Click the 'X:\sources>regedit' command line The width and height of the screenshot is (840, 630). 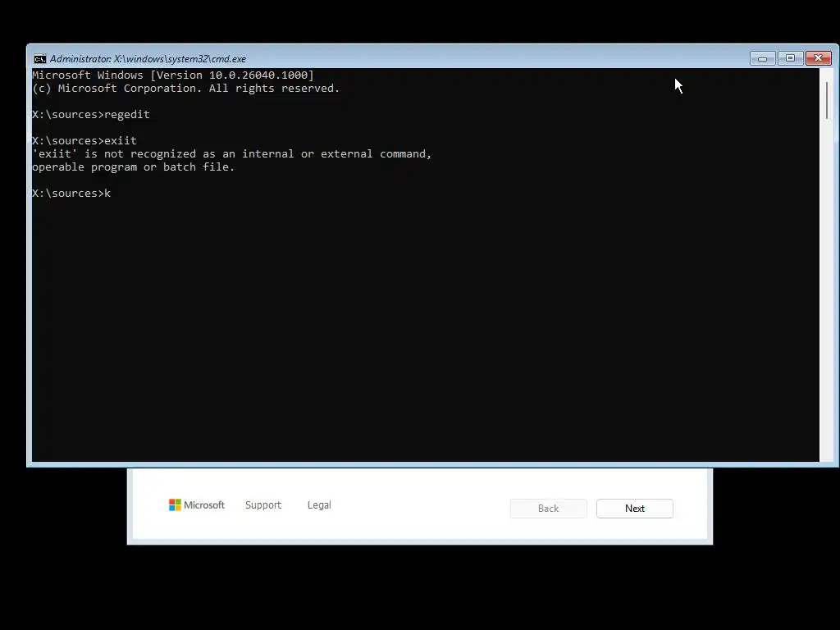pyautogui.click(x=91, y=115)
